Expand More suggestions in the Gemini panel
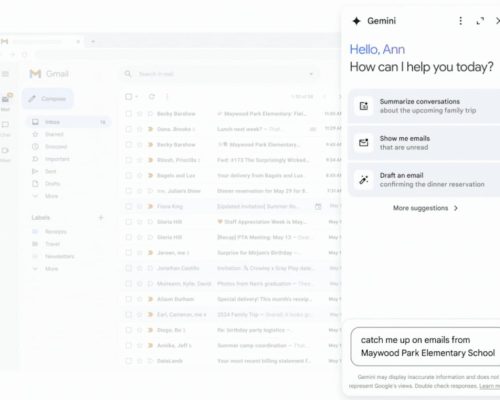Viewport: 500px width, 400px height. tap(425, 208)
